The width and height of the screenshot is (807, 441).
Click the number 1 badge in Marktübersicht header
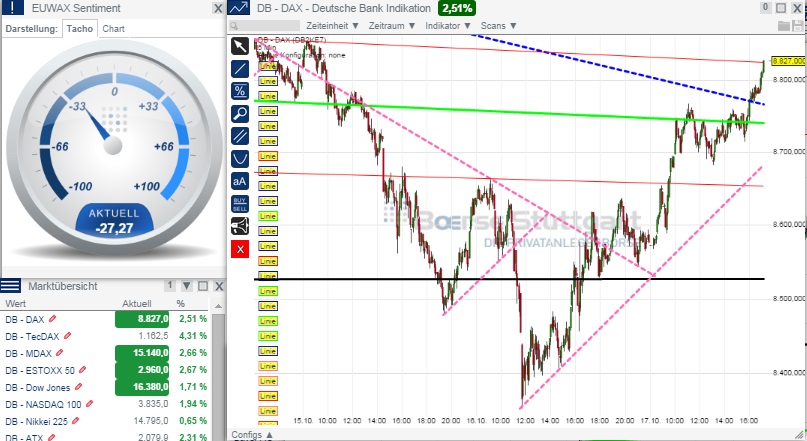tap(170, 286)
